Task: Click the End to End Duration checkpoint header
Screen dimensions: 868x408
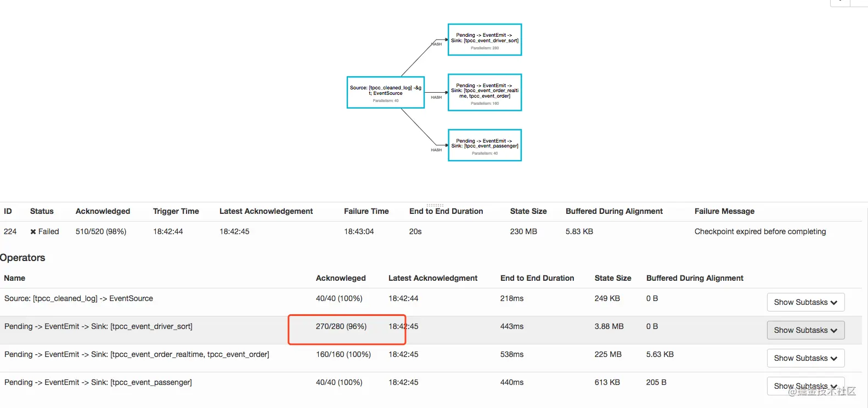Action: pos(446,211)
